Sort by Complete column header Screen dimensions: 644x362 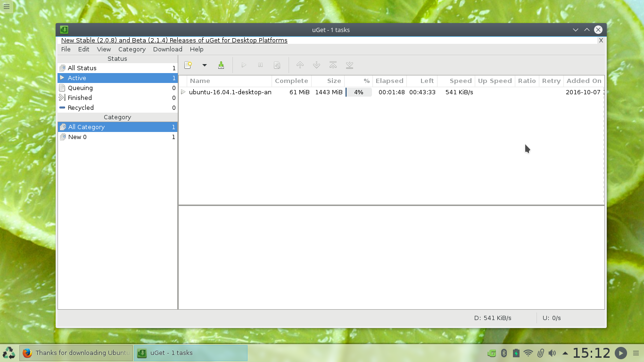pos(291,81)
